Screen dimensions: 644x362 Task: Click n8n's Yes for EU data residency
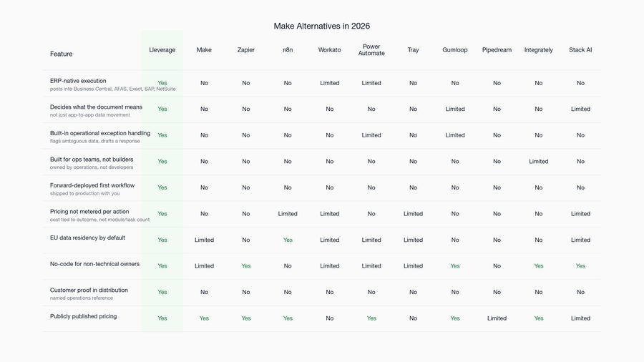point(288,240)
